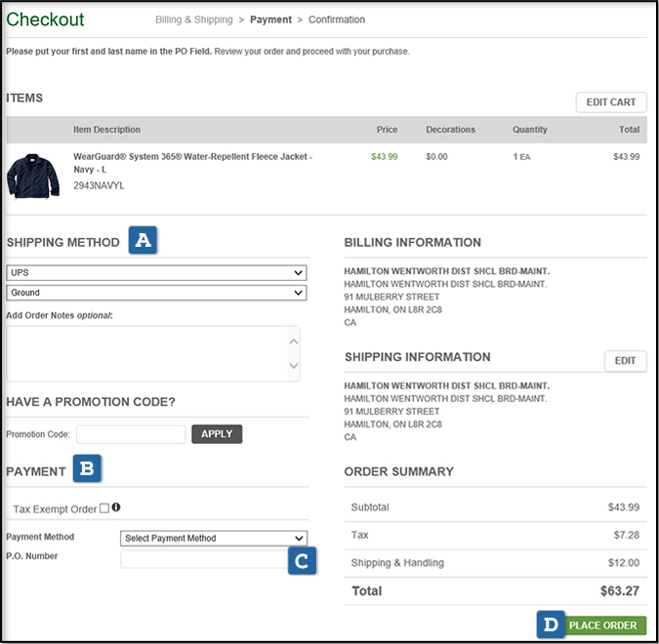Click the blue B callout marker
Screen dimensions: 659x644
coord(87,469)
